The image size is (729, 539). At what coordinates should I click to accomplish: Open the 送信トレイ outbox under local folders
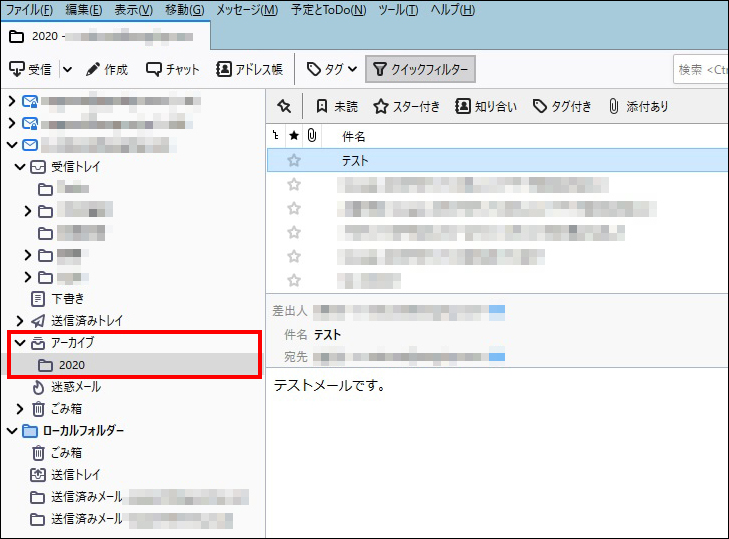(x=75, y=474)
